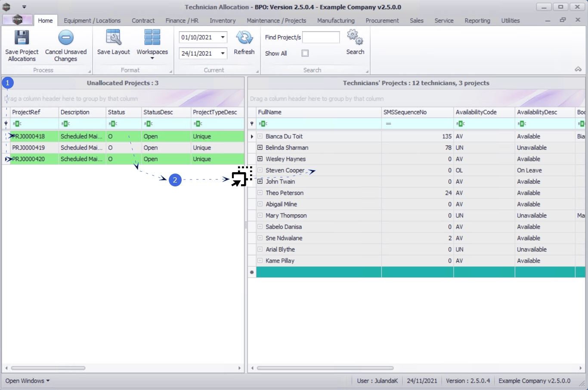The height and width of the screenshot is (390, 588).
Task: Open the 24/11/2021 end date dropdown
Action: tap(223, 53)
